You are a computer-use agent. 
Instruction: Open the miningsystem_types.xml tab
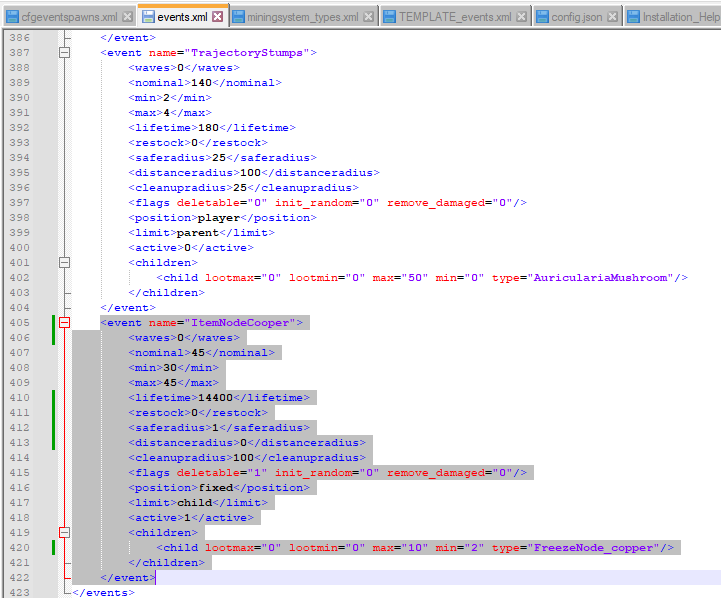click(x=303, y=17)
